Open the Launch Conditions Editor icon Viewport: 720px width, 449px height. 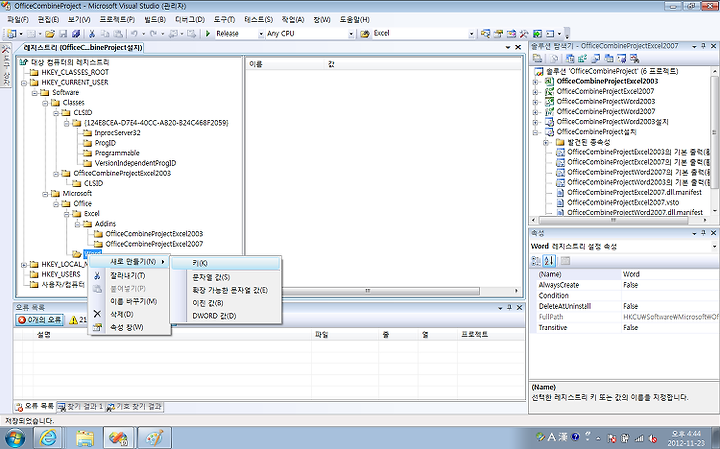pos(635,58)
